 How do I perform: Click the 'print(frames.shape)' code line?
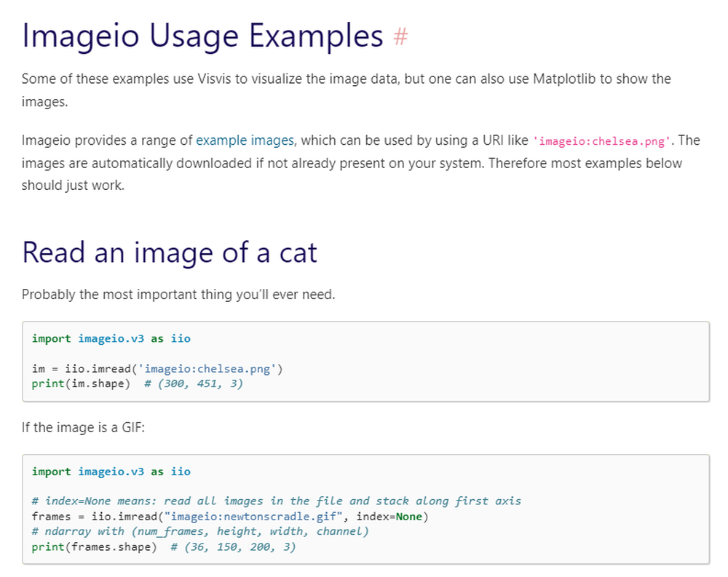[163, 547]
